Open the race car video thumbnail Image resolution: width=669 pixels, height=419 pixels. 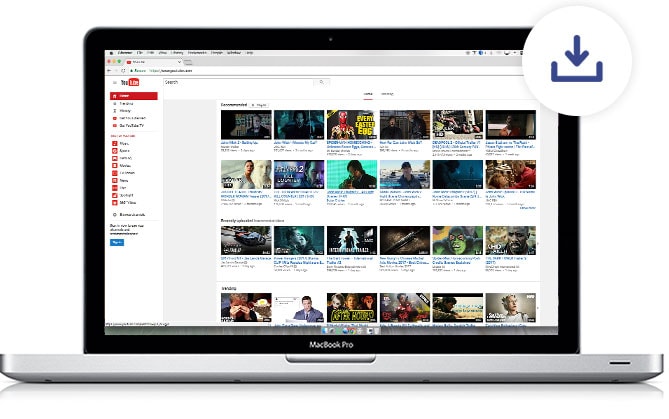click(x=246, y=241)
